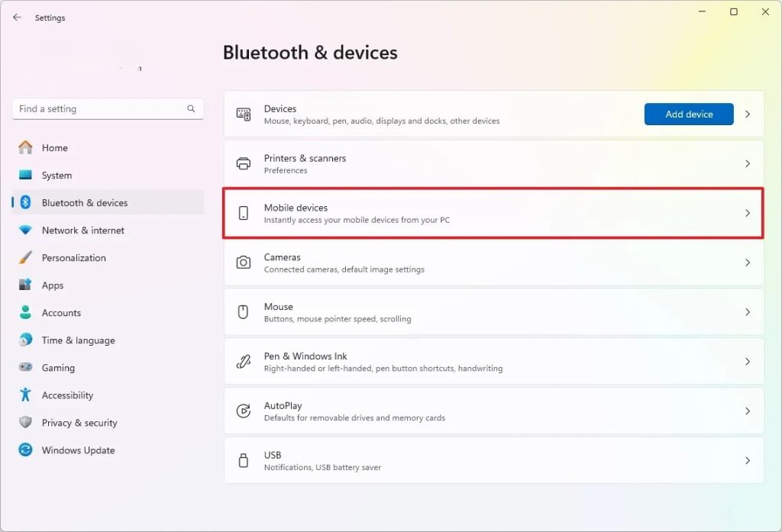Click the AutoPlay icon
The width and height of the screenshot is (782, 532).
(244, 411)
